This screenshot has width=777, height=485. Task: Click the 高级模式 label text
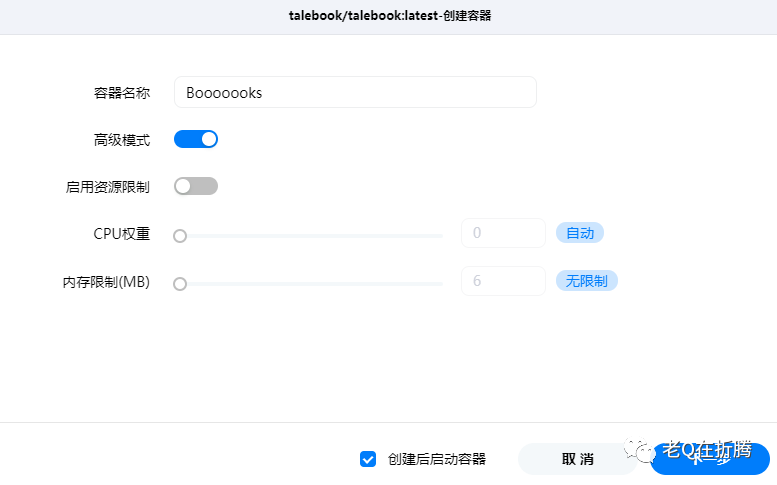coord(122,140)
